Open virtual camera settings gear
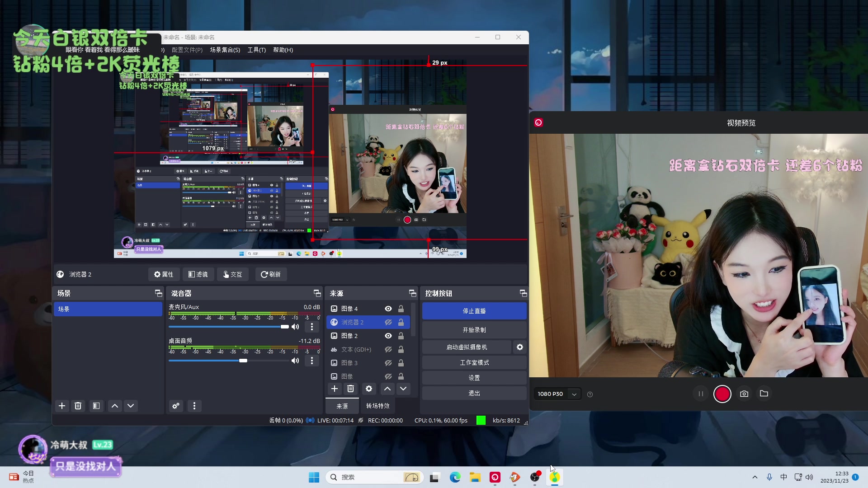868x488 pixels. 520,347
